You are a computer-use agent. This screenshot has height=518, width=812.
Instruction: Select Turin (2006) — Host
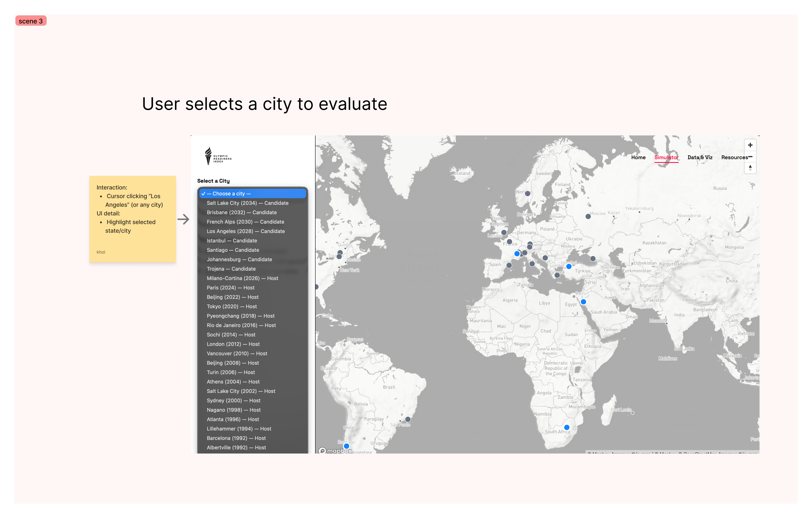coord(253,372)
